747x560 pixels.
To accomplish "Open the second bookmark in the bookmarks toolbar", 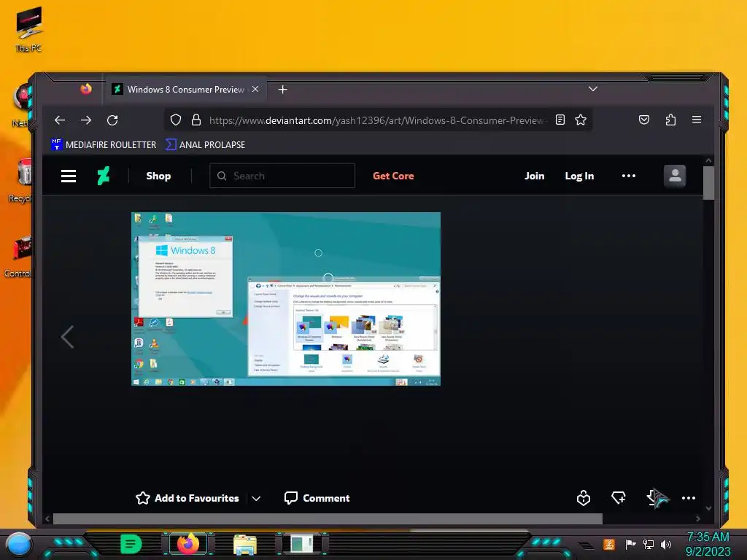I will click(x=205, y=145).
